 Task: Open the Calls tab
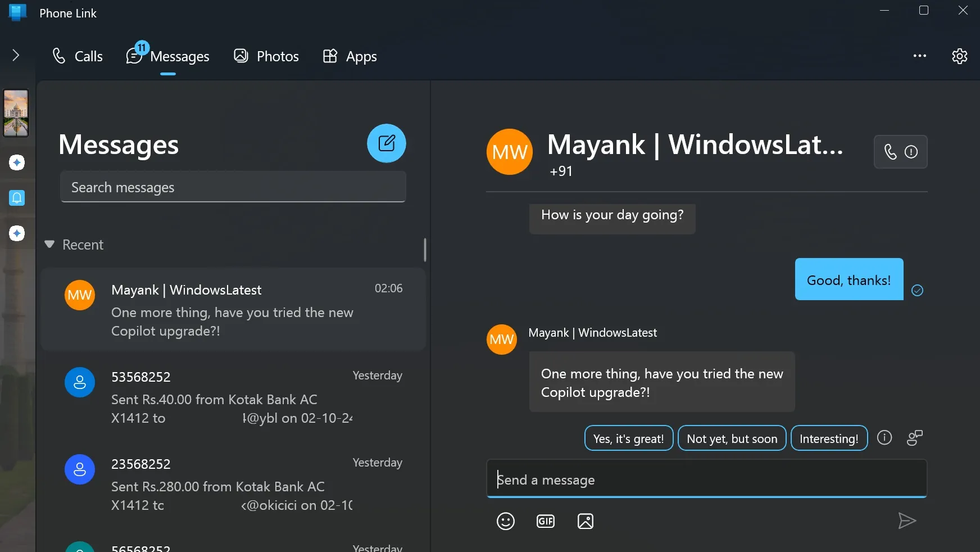point(78,56)
